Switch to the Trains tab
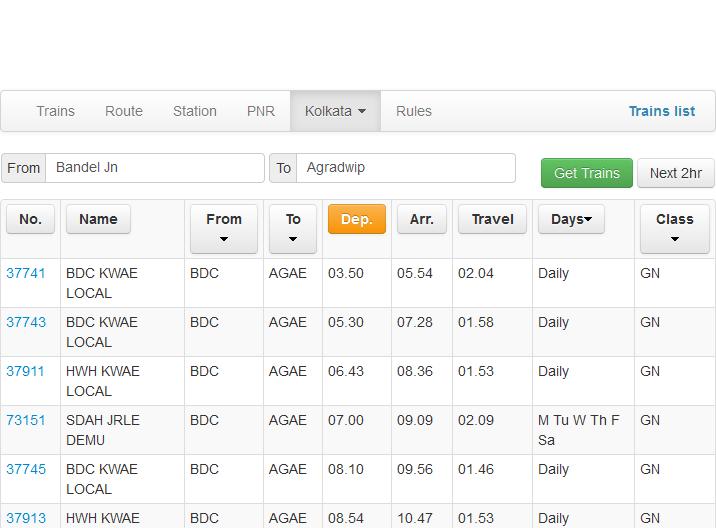This screenshot has height=528, width=716. pos(55,111)
